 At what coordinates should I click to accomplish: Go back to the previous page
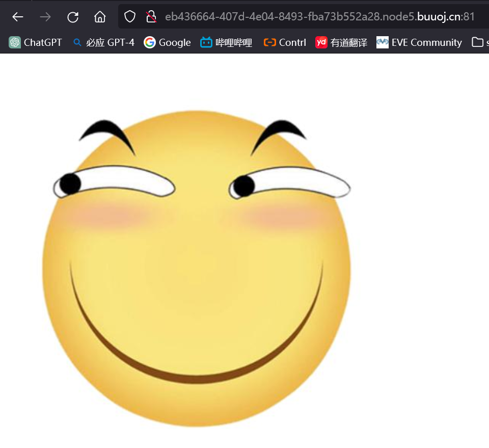point(18,17)
